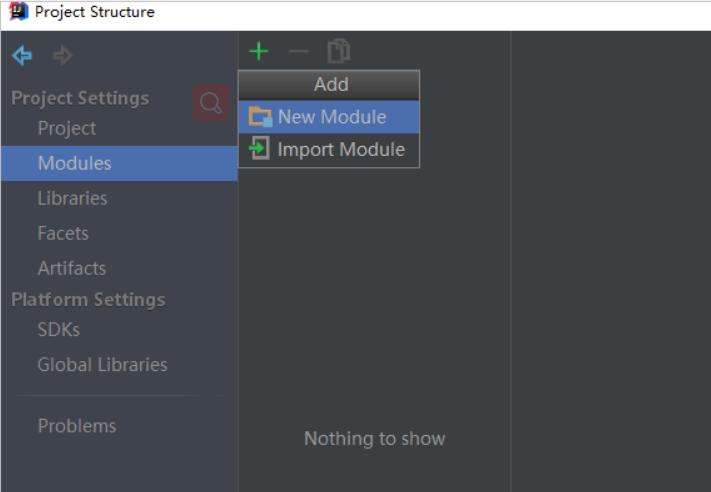The width and height of the screenshot is (711, 492).
Task: Click the Import Module arrow icon
Action: (260, 148)
